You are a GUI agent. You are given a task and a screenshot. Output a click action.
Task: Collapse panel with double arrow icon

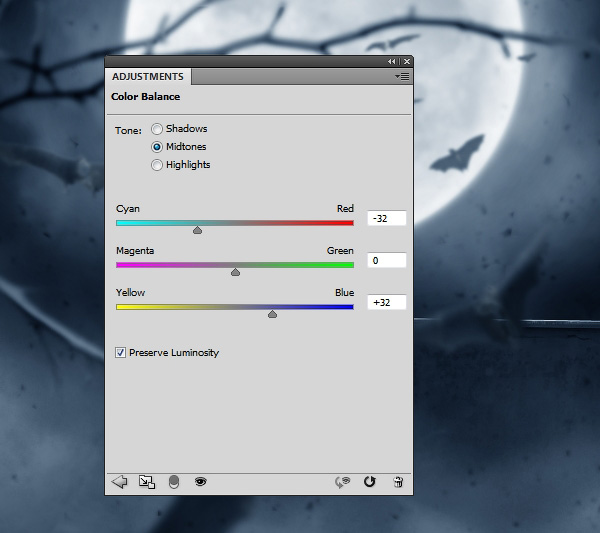[391, 61]
